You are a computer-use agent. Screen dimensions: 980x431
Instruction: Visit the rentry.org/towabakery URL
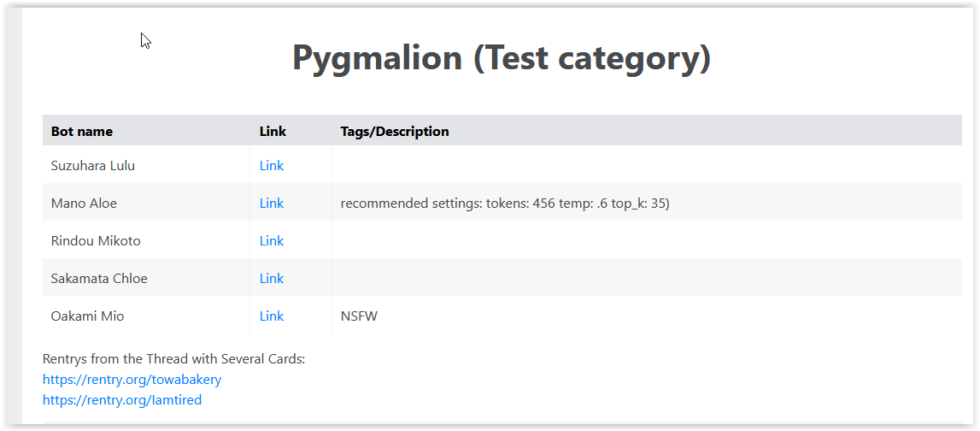132,380
